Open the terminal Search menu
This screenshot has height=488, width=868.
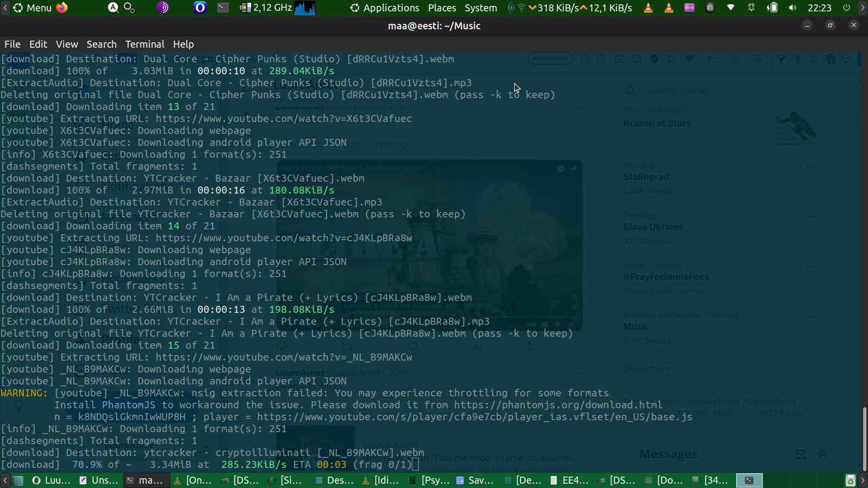coord(101,44)
